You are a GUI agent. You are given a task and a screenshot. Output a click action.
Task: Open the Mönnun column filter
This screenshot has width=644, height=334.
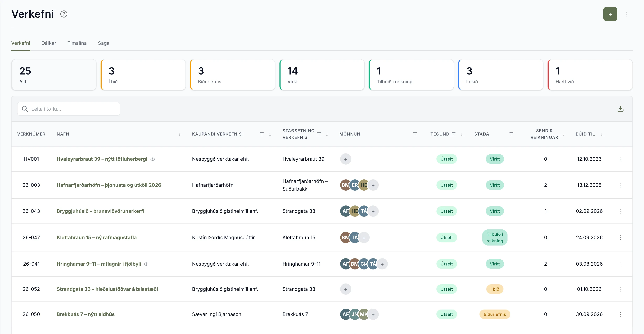tap(415, 134)
